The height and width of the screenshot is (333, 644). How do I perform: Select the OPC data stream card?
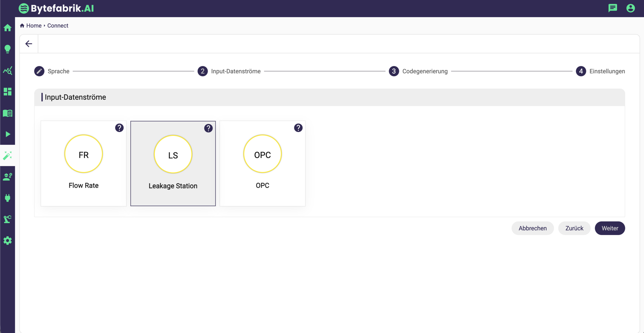[263, 163]
